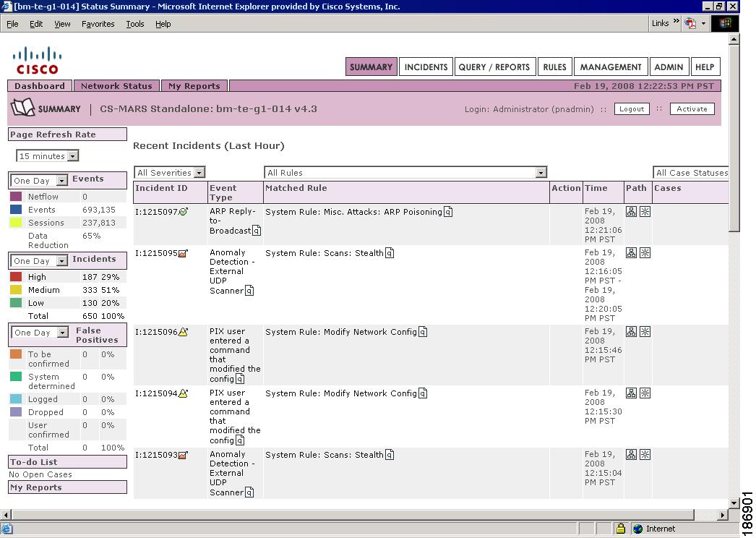Open path icon for incident I:1215093
Screen dimensions: 756x538
[x=631, y=455]
